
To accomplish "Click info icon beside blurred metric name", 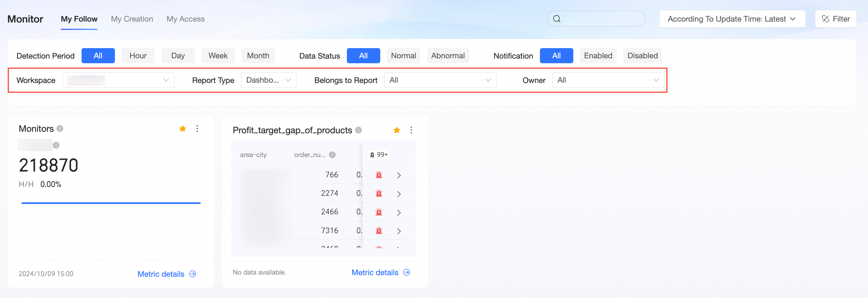I will click(x=56, y=145).
